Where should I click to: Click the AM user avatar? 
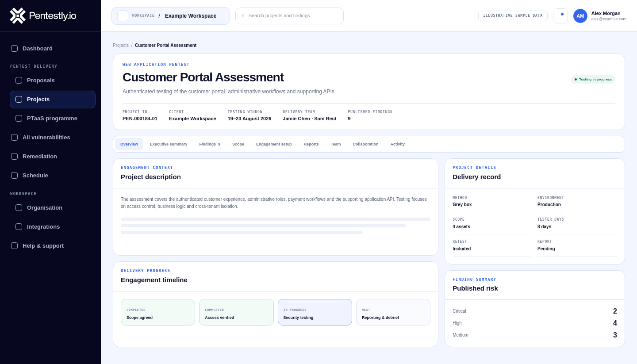(x=580, y=16)
